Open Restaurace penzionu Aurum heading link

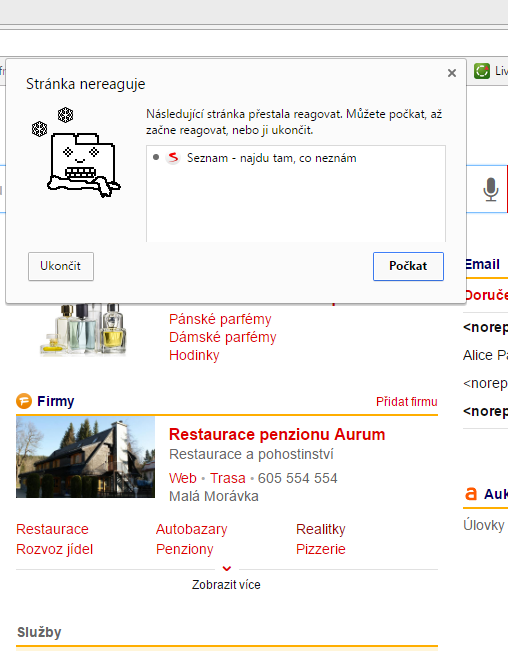point(277,434)
